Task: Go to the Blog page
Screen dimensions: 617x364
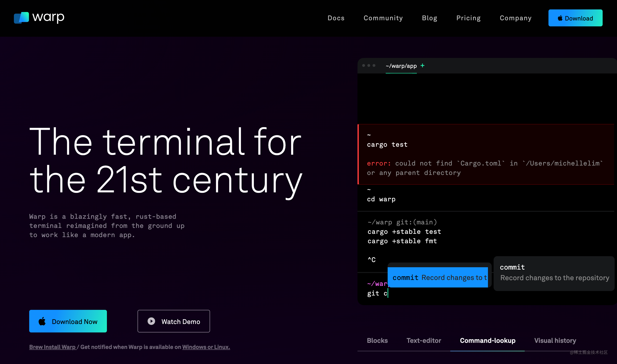Action: 429,18
